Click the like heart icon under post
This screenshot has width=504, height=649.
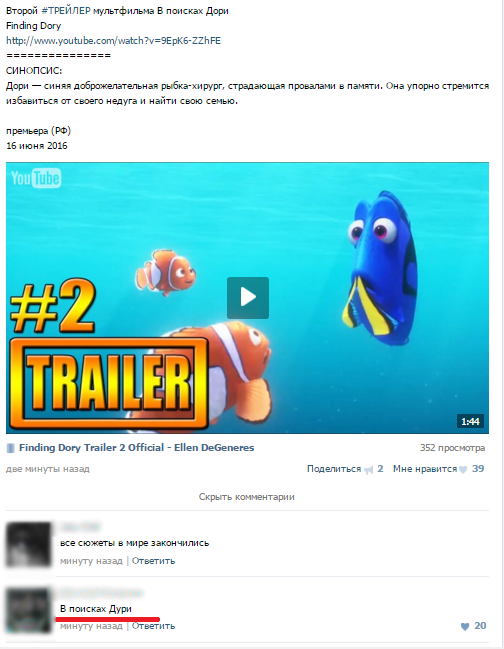point(463,469)
